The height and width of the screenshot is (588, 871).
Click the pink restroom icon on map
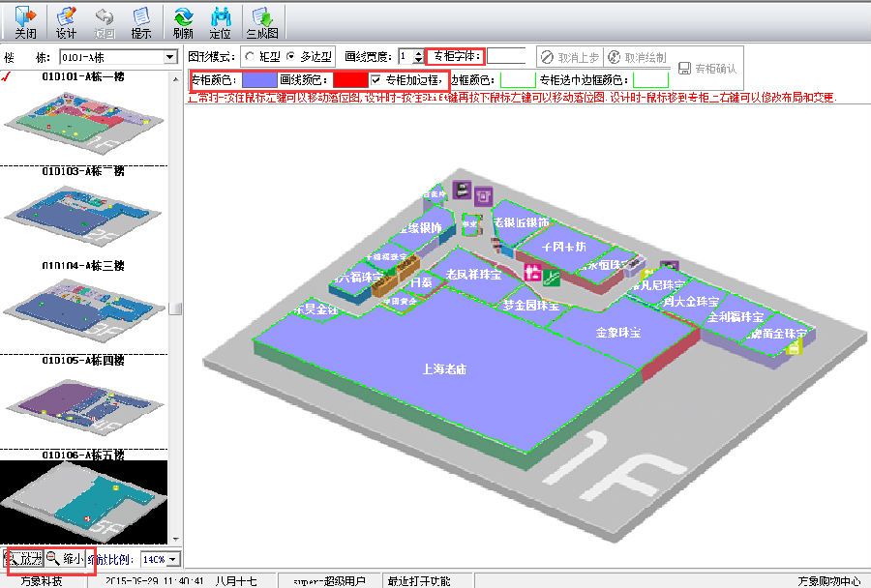coord(533,272)
